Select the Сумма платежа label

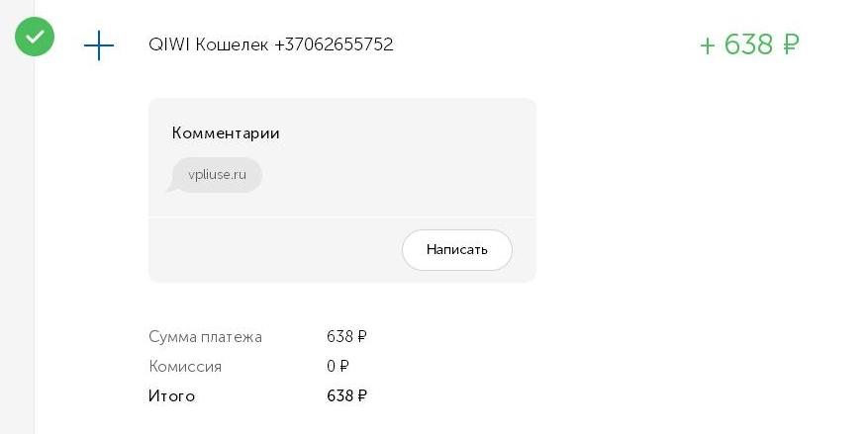click(205, 337)
